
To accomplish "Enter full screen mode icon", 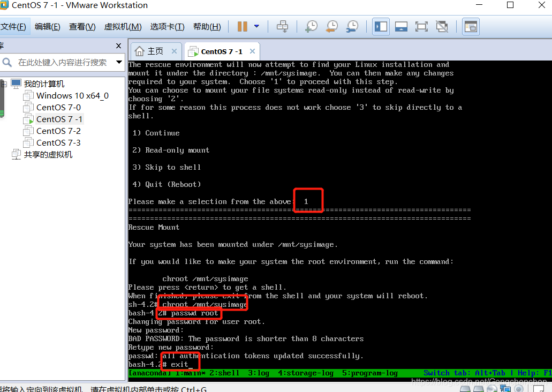I will (421, 26).
